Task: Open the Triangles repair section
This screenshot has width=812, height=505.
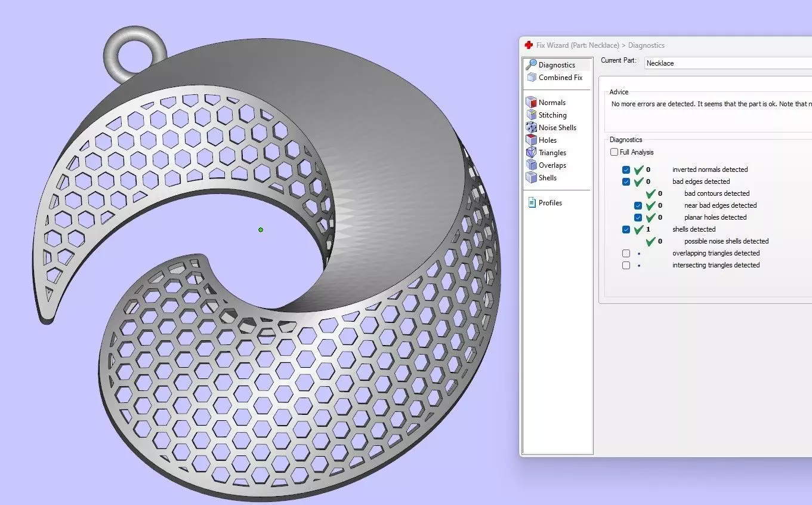Action: point(546,152)
